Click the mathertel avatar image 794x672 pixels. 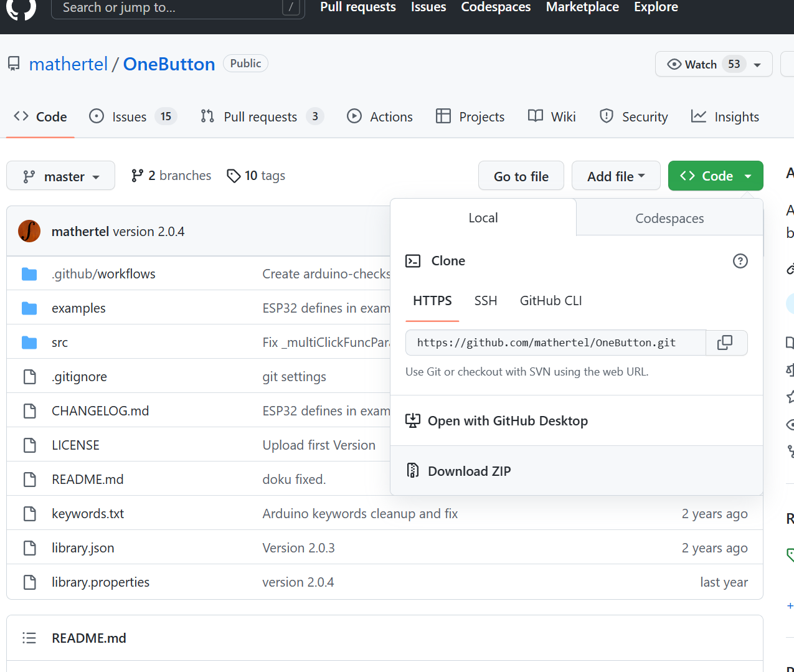pos(29,231)
